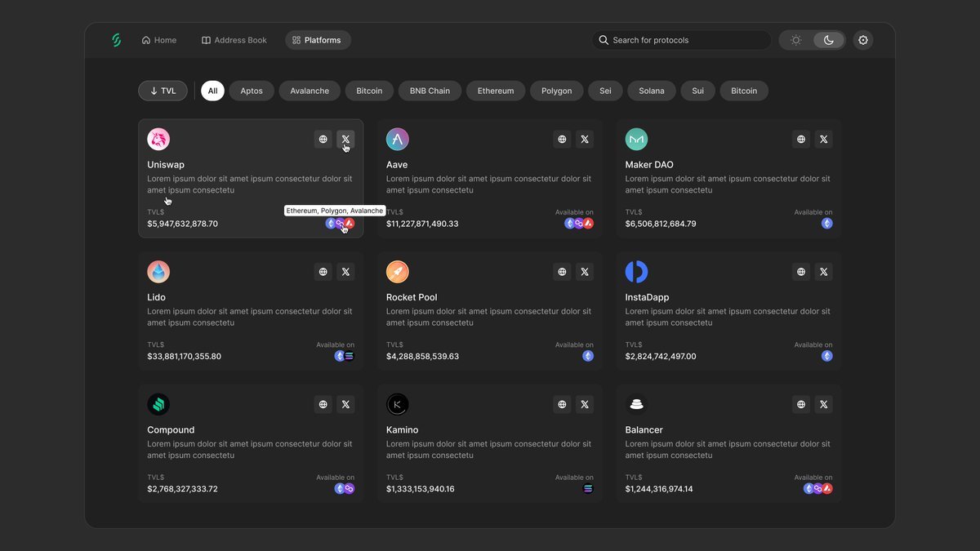Open Kamino website globe icon
980x551 pixels.
pos(562,404)
